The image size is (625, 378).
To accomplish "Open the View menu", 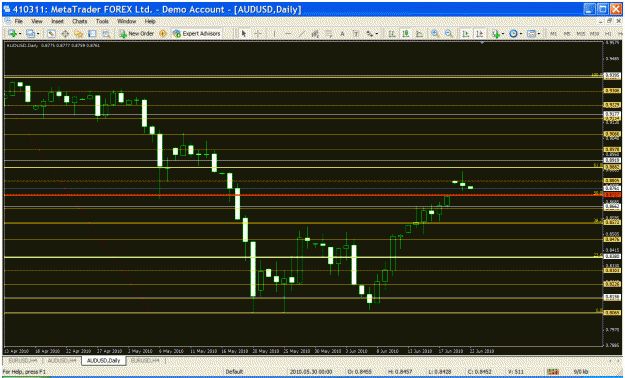I will click(37, 21).
